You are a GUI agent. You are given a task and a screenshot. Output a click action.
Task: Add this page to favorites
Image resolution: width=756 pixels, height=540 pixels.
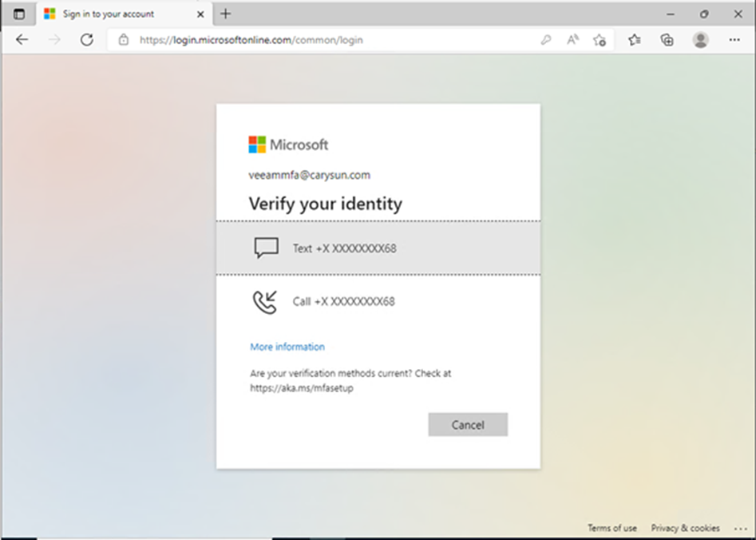(x=600, y=40)
